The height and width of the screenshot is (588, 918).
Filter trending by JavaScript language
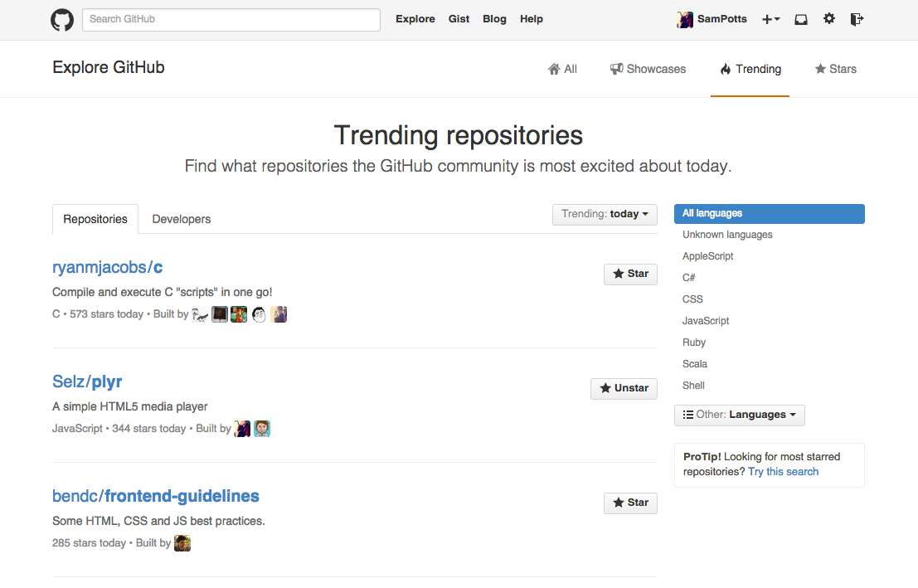point(706,320)
